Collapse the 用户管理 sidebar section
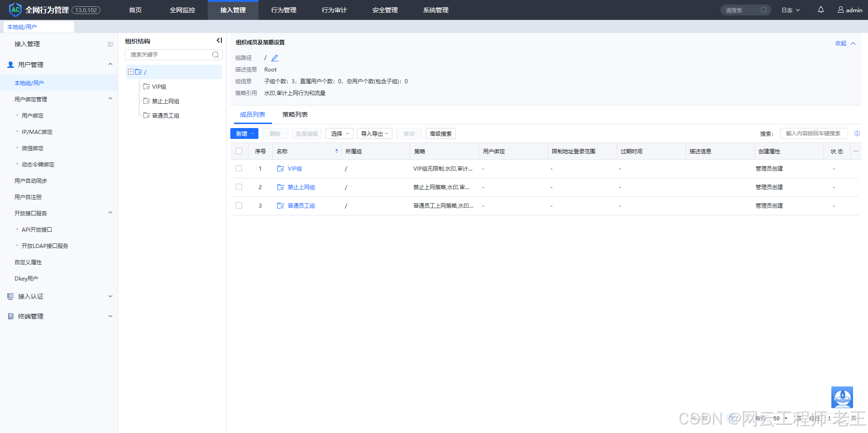The image size is (868, 433). coord(110,64)
